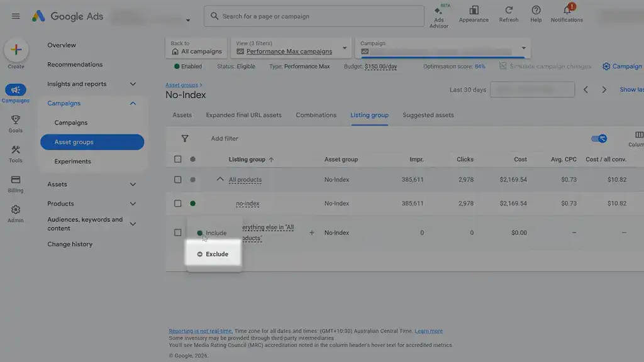Check the All products row checkbox
Screen dimensions: 644x362
[x=177, y=180]
